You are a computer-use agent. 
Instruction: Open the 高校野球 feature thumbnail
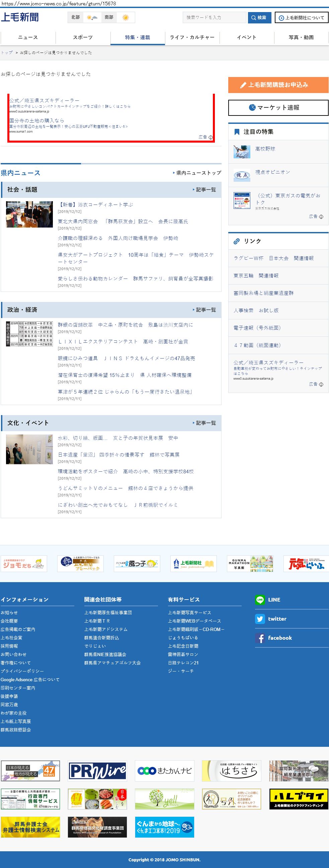[x=242, y=152]
